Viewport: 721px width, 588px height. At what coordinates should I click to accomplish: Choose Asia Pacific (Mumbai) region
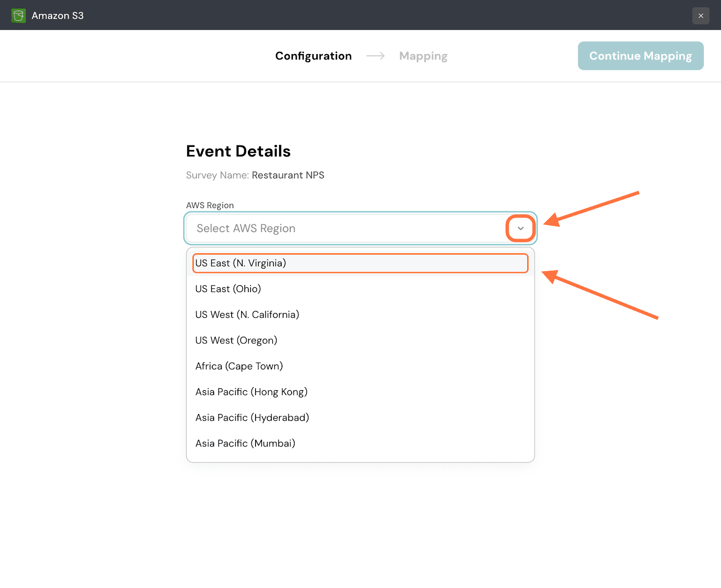click(x=245, y=443)
